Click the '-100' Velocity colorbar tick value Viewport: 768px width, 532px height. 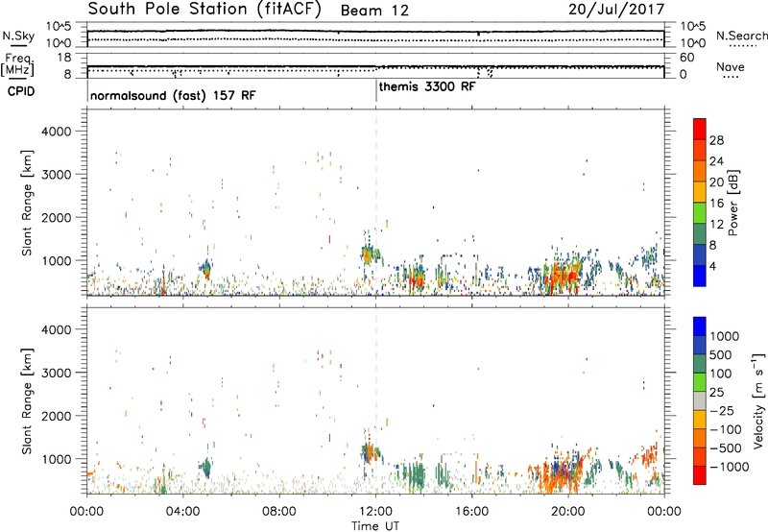click(726, 429)
